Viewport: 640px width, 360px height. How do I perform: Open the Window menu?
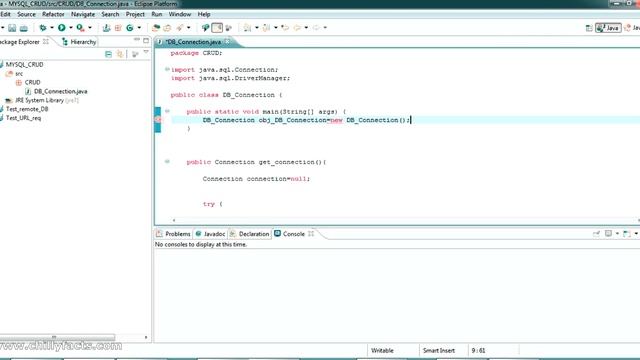click(180, 14)
